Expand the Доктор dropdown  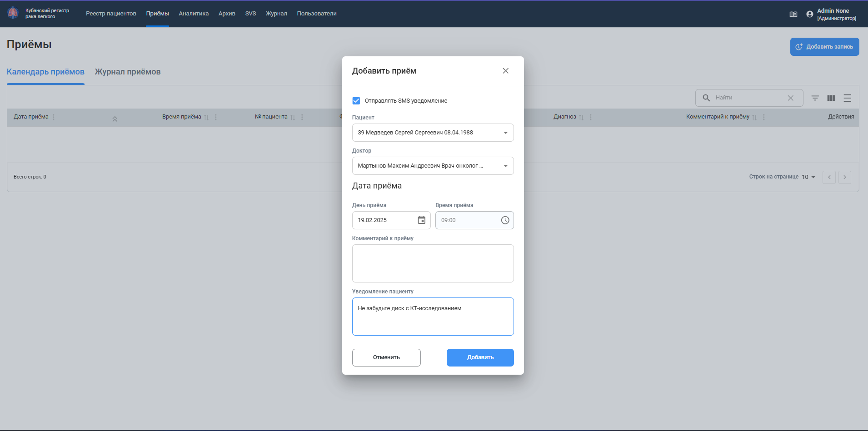(505, 166)
